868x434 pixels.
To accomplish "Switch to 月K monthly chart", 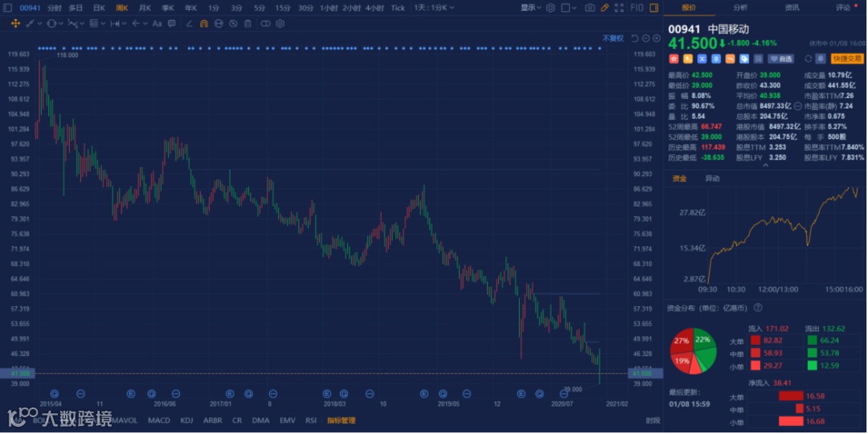I will point(145,8).
